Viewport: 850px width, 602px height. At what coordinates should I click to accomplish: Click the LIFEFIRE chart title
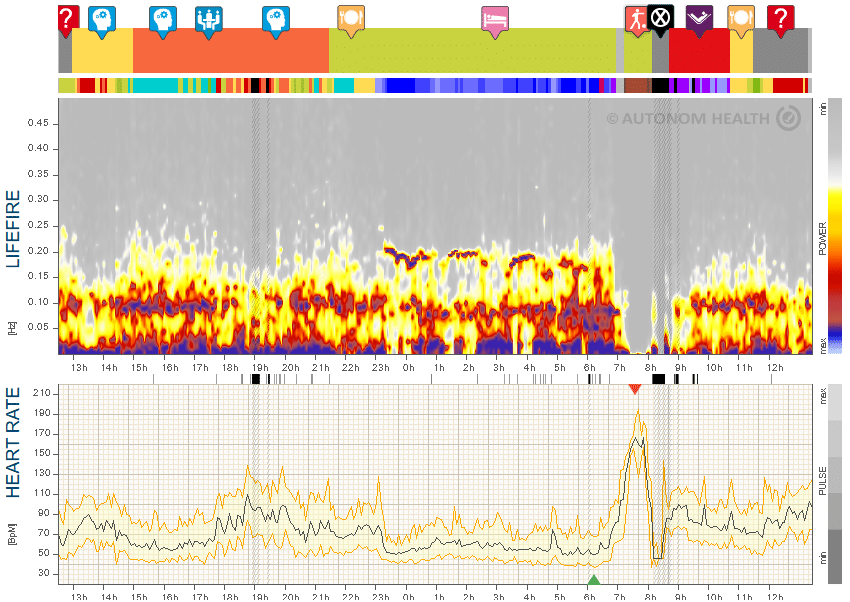(13, 229)
